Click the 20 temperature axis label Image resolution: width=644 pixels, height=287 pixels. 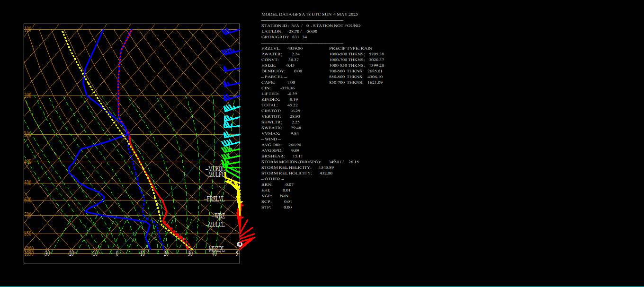point(166,253)
